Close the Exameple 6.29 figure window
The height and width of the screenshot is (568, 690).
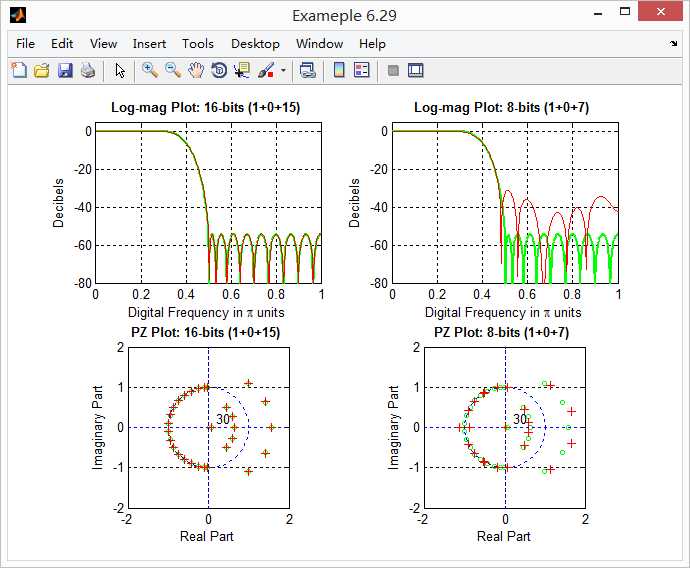[661, 11]
